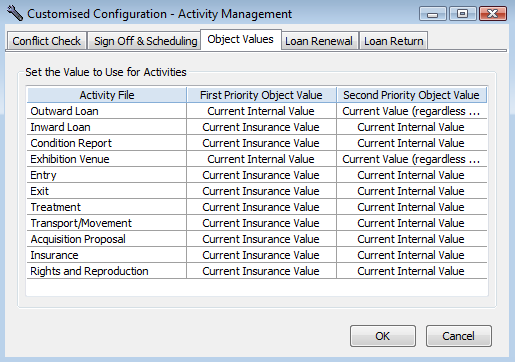Edit Outward Loan second priority value
This screenshot has width=515, height=362.
point(411,111)
